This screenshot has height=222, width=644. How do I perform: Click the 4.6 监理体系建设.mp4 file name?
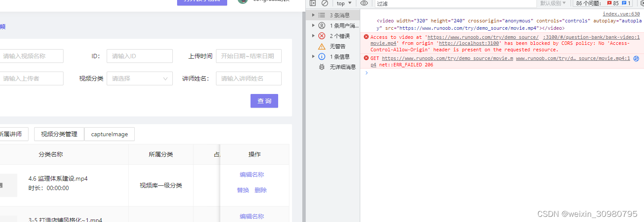(x=58, y=178)
